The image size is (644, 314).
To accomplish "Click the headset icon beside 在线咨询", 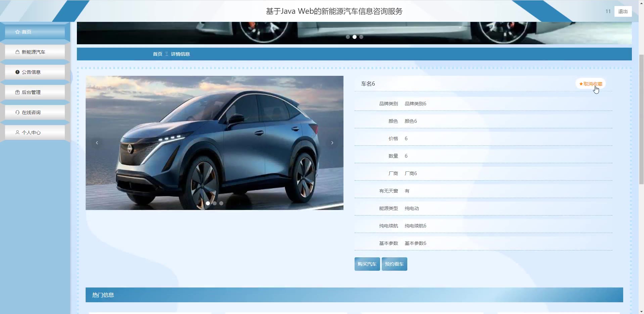I will click(17, 112).
